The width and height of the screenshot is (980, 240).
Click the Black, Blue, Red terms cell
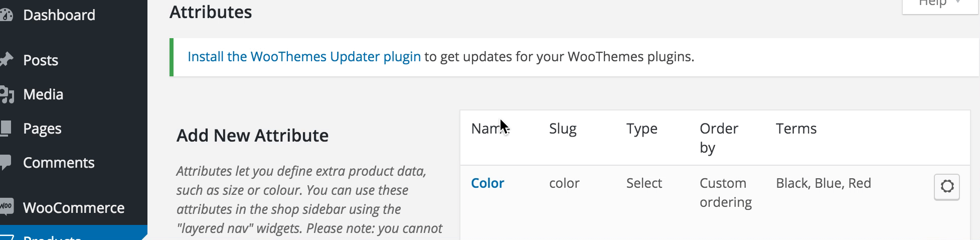pyautogui.click(x=823, y=183)
